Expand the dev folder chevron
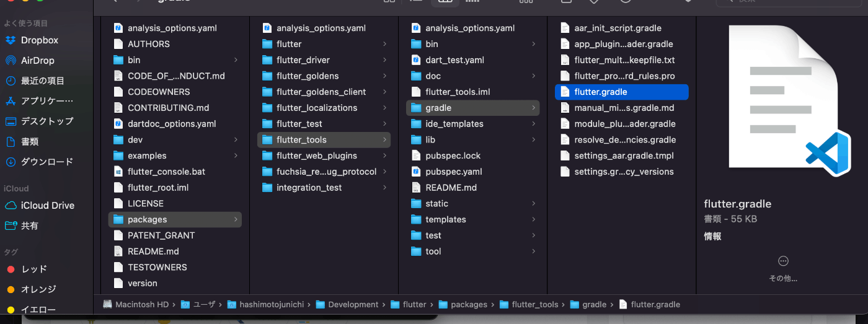 point(236,140)
